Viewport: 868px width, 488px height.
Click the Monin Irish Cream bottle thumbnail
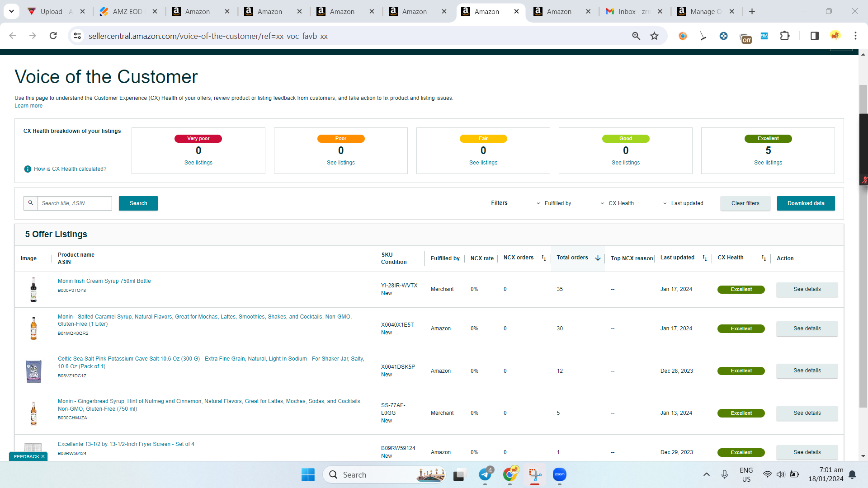click(33, 290)
